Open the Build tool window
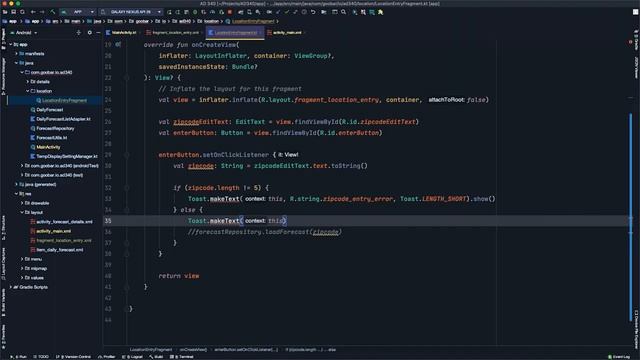Viewport: 640px width, 360px height. 156,357
